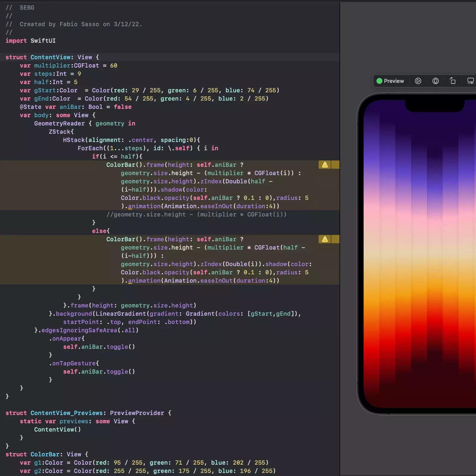Click the green preview status indicator
Image resolution: width=476 pixels, height=476 pixels.
click(x=380, y=81)
